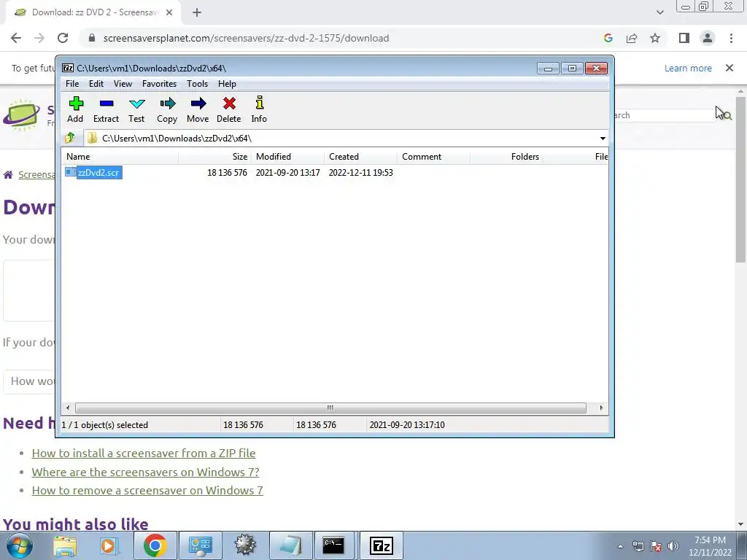Go back in Chrome browser

coord(16,38)
